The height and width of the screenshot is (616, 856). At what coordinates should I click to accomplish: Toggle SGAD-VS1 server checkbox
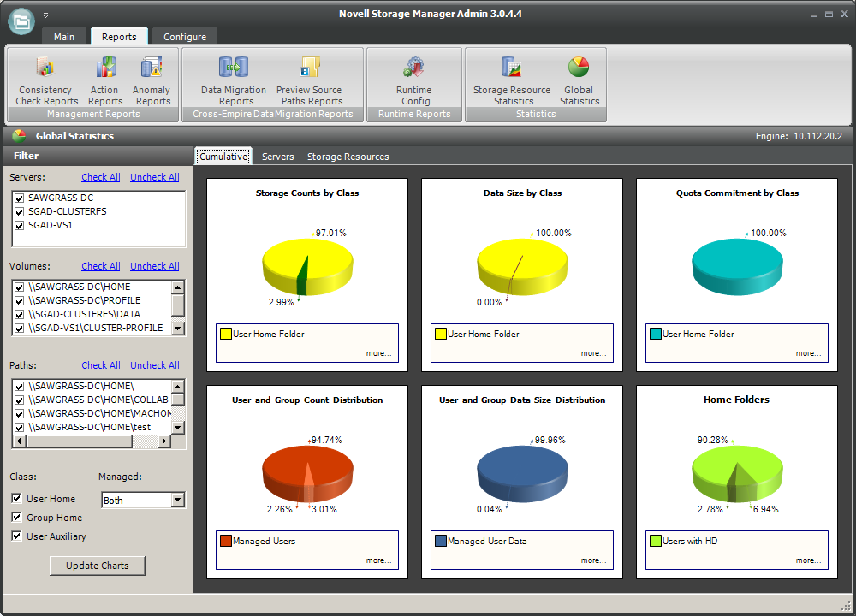pyautogui.click(x=19, y=225)
